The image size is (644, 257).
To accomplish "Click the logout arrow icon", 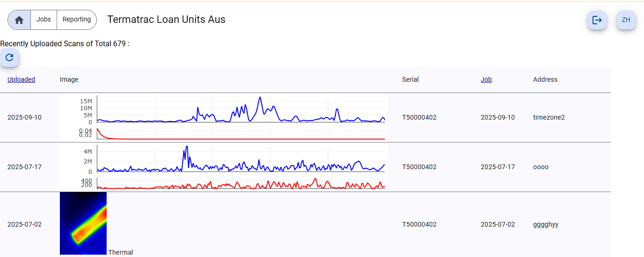I will (597, 20).
